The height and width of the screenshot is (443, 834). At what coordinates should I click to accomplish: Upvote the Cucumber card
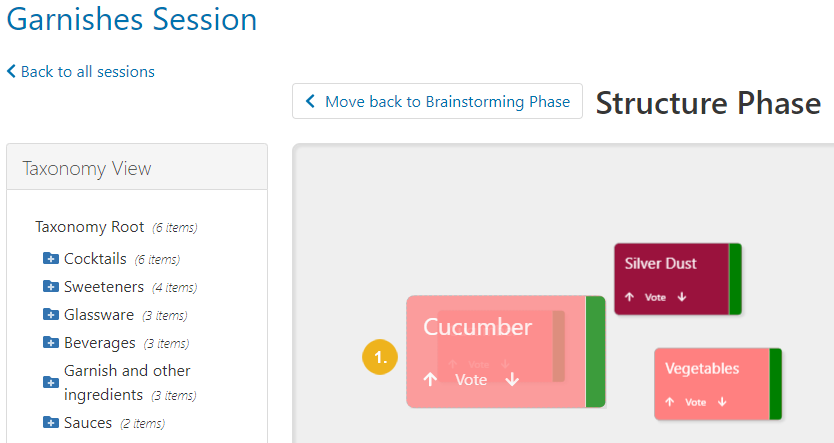click(x=430, y=379)
